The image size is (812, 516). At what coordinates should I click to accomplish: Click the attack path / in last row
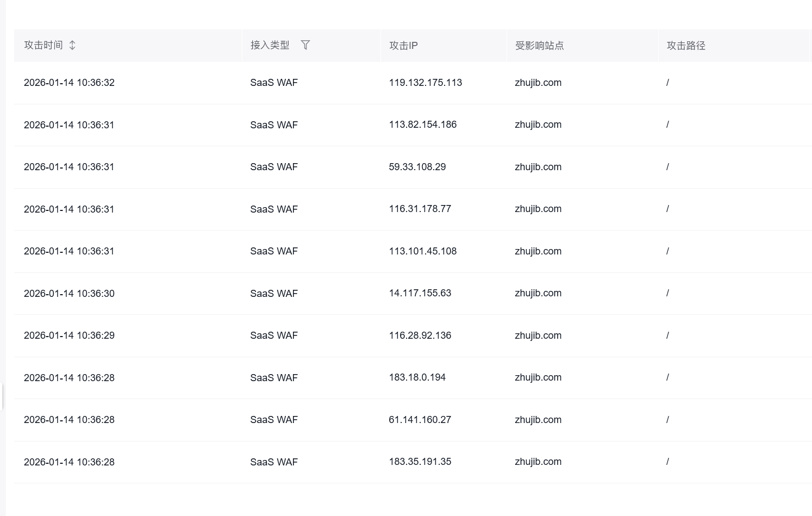667,462
